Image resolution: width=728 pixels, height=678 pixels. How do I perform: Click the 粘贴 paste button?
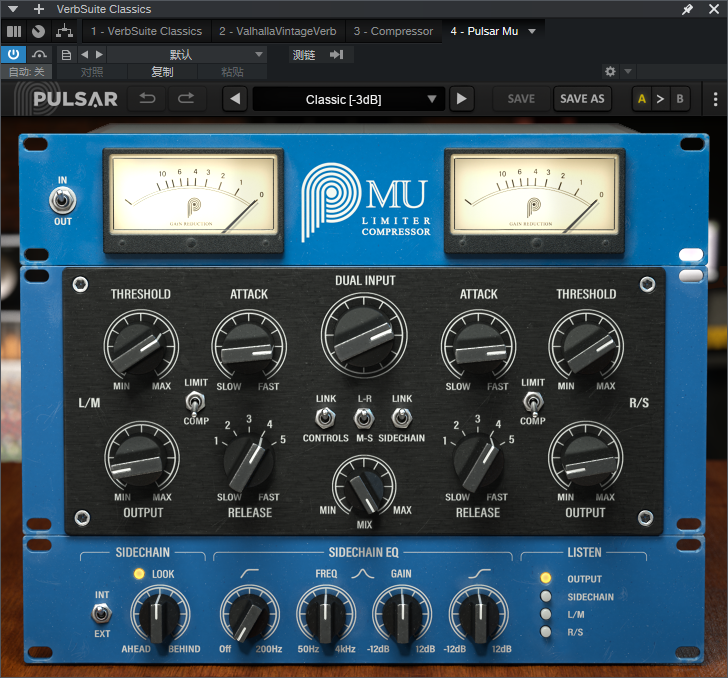pyautogui.click(x=232, y=72)
